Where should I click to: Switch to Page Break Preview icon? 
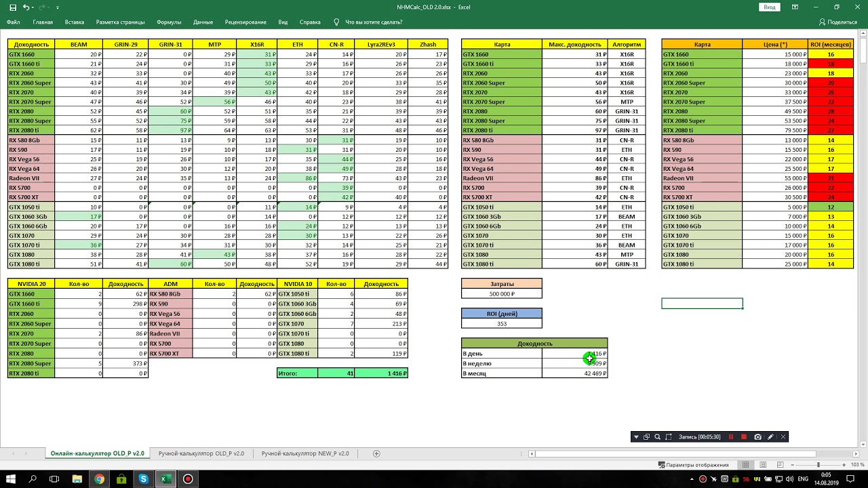pos(782,465)
